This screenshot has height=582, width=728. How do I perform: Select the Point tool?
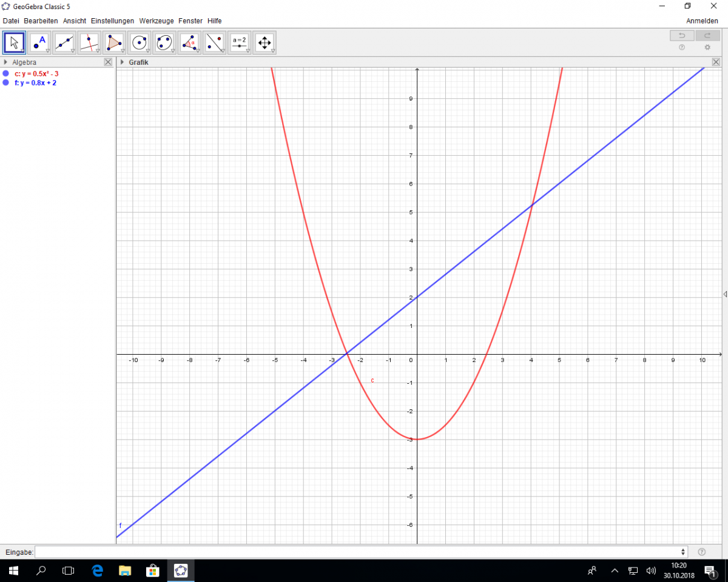coord(39,42)
